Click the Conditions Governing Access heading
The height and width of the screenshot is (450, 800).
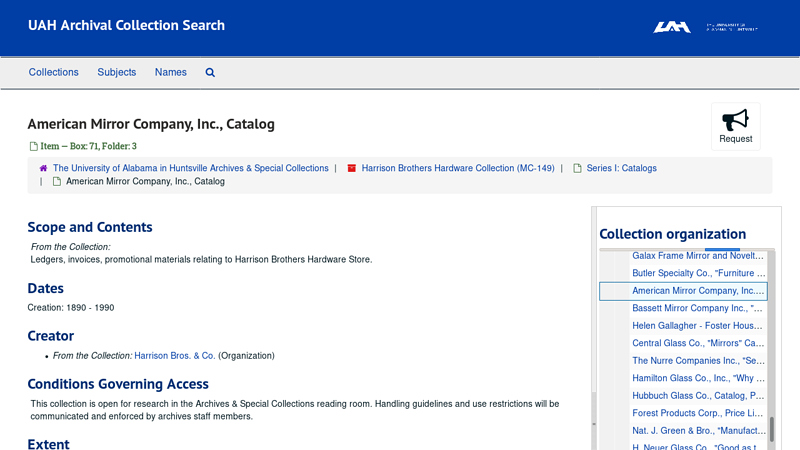tap(118, 384)
